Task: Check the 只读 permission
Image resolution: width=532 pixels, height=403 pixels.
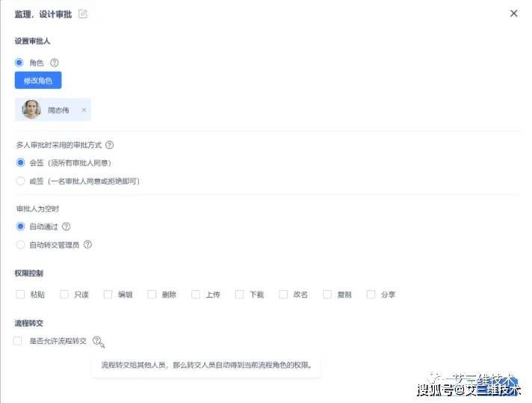Action: 64,295
